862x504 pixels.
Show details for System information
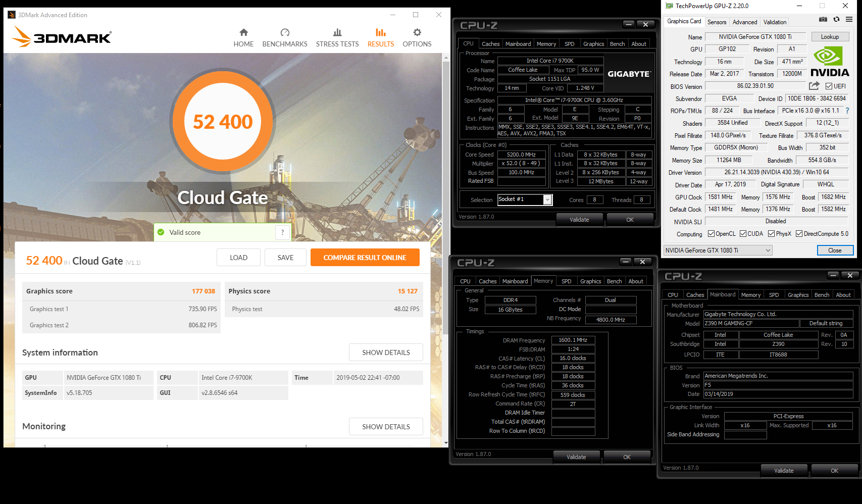pyautogui.click(x=386, y=352)
